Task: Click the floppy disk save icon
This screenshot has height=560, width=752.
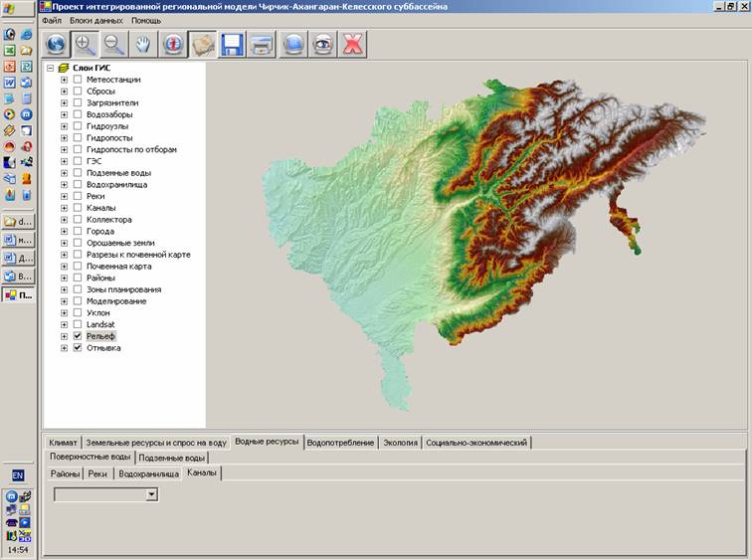Action: click(233, 44)
